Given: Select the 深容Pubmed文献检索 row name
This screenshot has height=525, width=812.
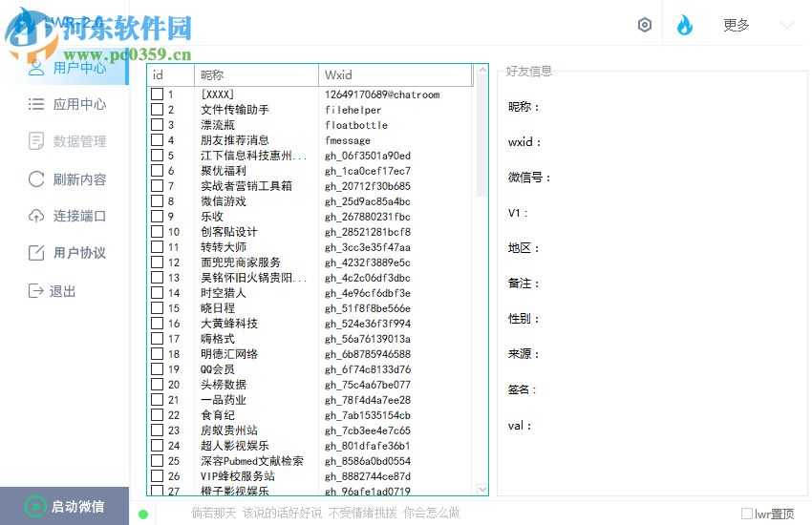Looking at the screenshot, I should point(251,460).
